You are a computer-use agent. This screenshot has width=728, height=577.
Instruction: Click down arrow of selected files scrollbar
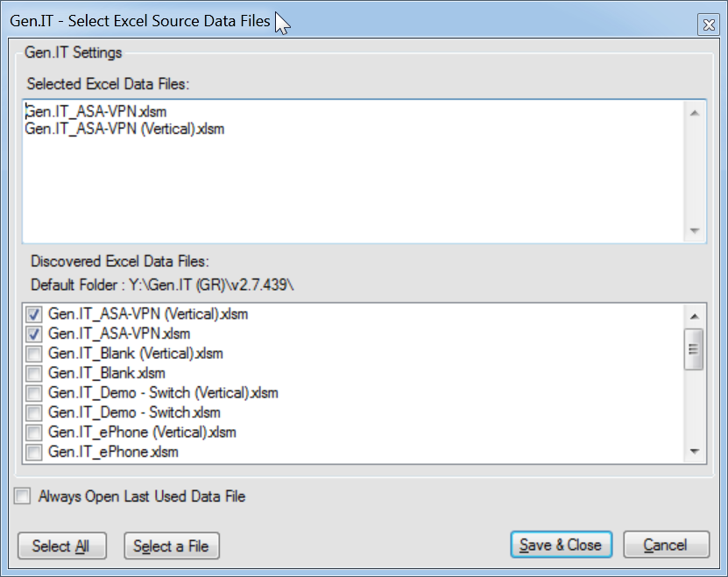pos(694,231)
